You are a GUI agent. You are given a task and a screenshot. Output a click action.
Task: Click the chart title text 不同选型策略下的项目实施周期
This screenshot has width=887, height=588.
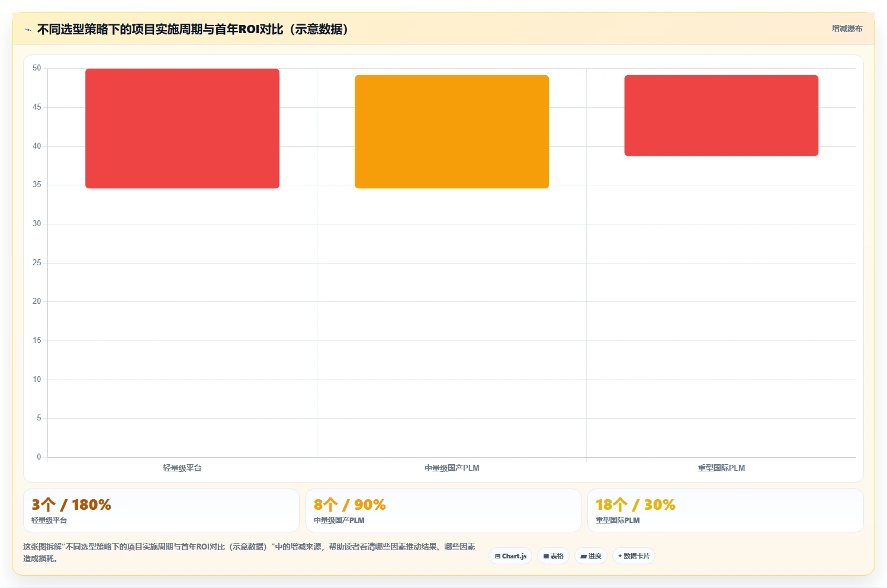[120, 29]
